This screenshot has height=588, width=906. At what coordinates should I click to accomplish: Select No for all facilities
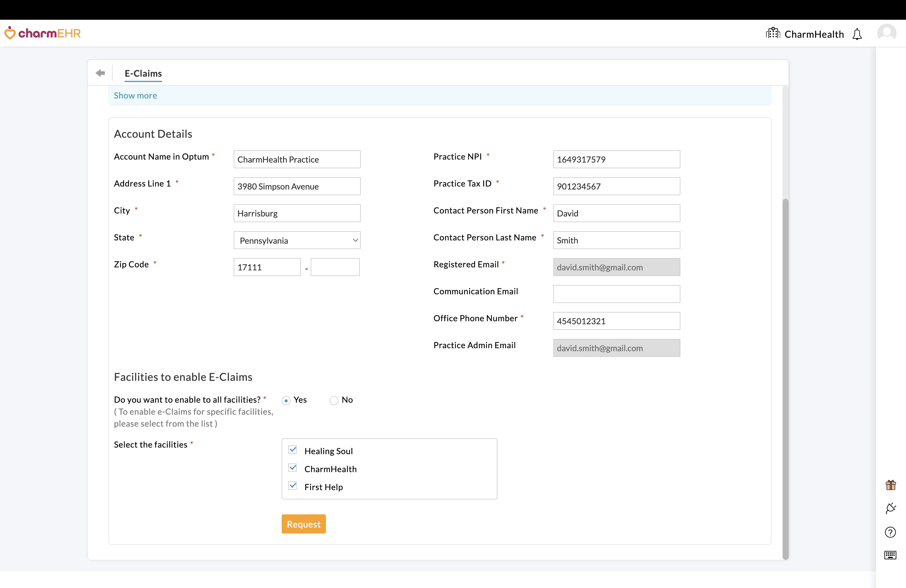pyautogui.click(x=334, y=401)
